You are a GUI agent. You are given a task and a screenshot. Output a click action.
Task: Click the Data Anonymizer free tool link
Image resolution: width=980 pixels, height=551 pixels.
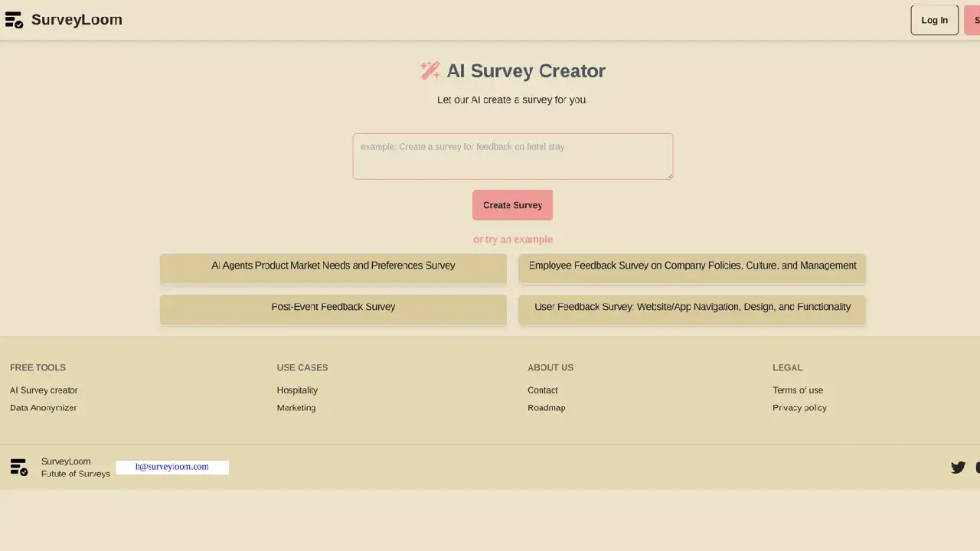point(43,408)
